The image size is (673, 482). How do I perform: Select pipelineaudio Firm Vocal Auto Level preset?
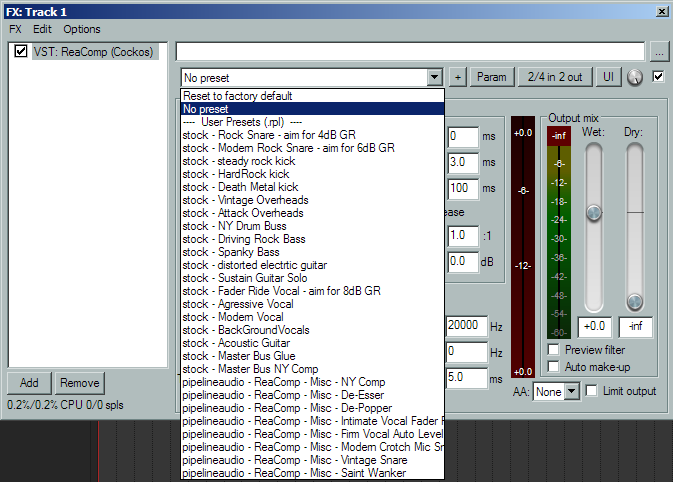[x=312, y=434]
